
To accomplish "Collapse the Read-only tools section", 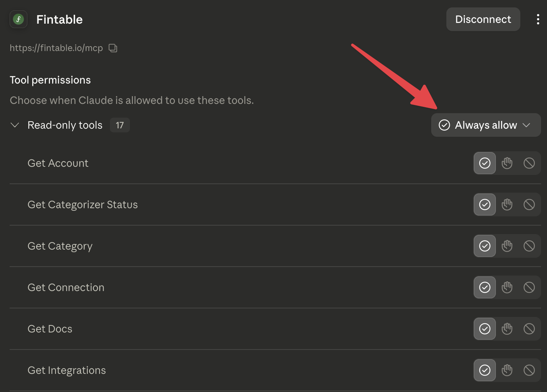I will click(x=15, y=125).
